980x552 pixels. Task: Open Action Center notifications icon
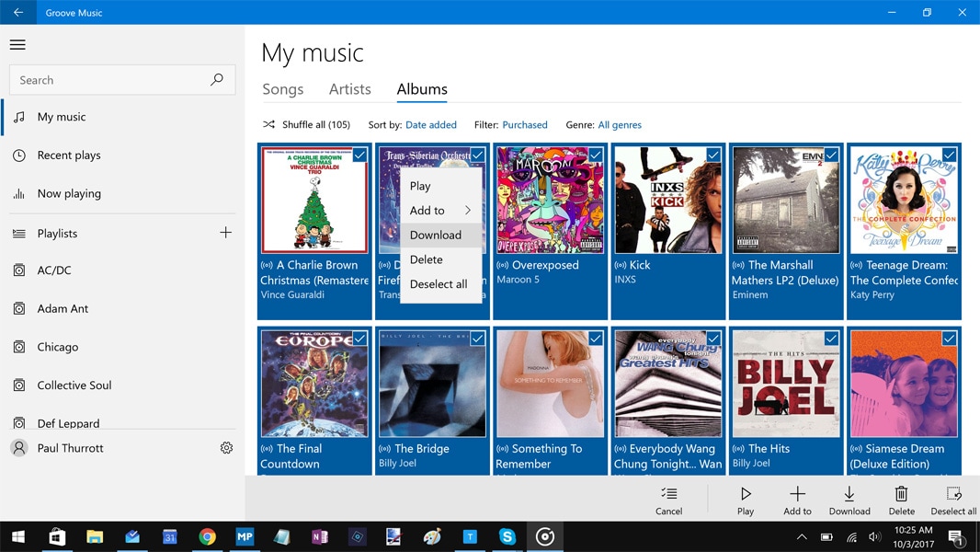(x=956, y=536)
